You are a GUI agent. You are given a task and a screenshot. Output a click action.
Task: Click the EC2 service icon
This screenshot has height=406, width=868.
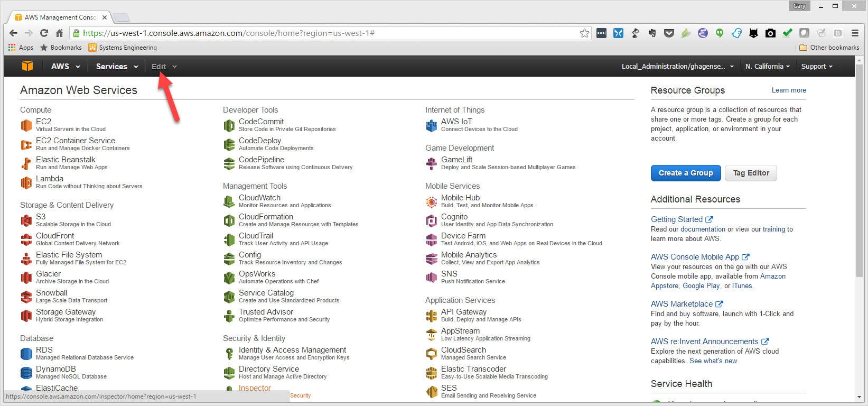26,125
